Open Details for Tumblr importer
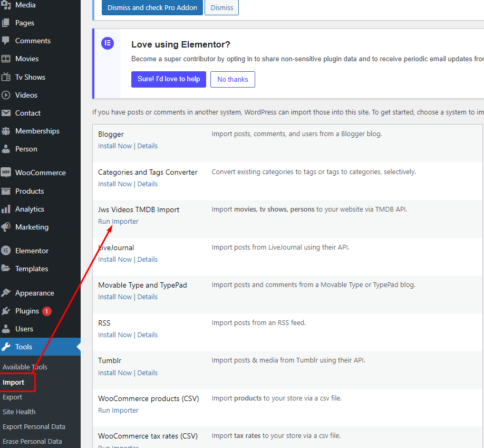Image resolution: width=484 pixels, height=448 pixels. (148, 373)
